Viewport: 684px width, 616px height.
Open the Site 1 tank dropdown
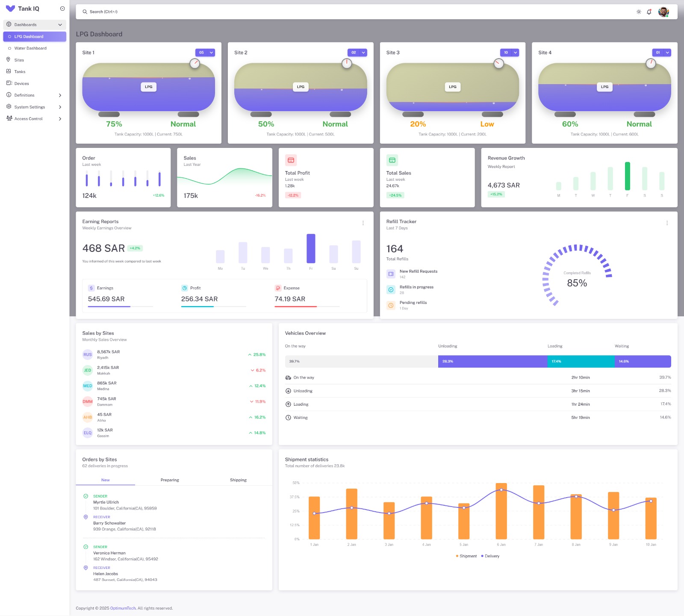(205, 53)
